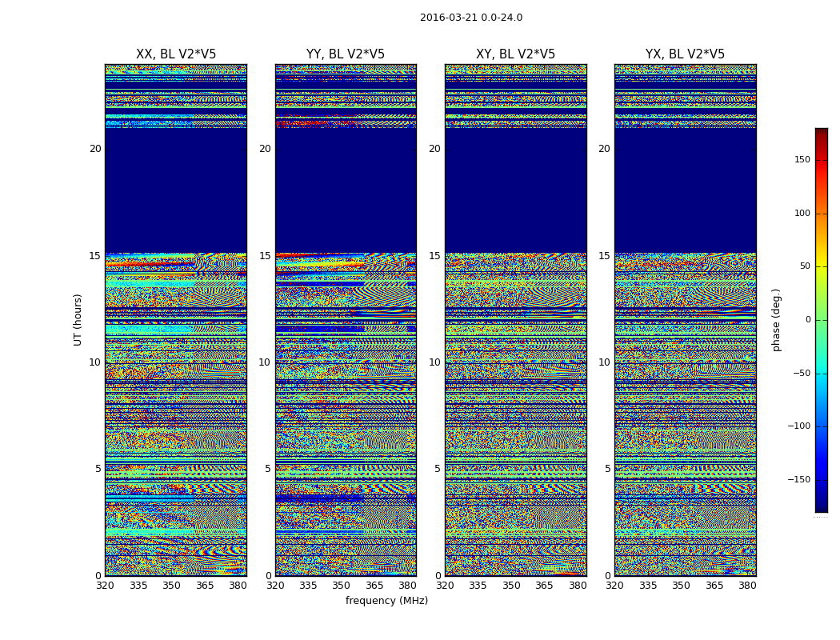Click the '10' hour tick of the YX plot
840x640 pixels.
pyautogui.click(x=604, y=362)
